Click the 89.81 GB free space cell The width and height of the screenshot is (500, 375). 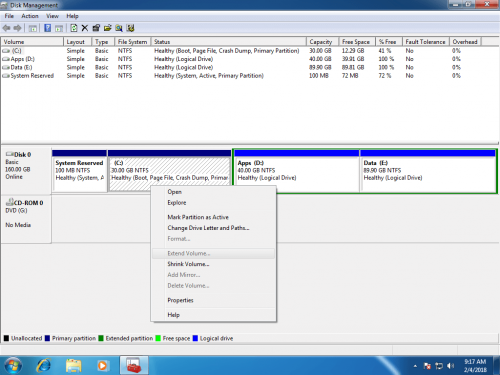pyautogui.click(x=353, y=67)
